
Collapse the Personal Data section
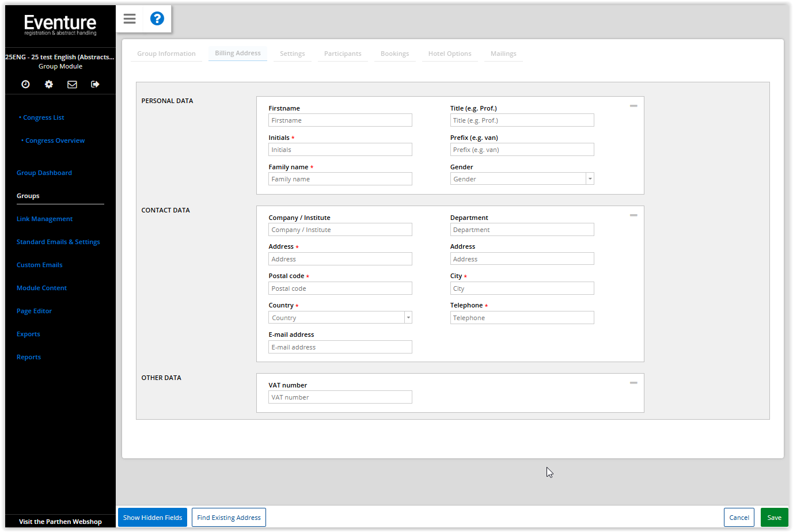click(x=633, y=106)
